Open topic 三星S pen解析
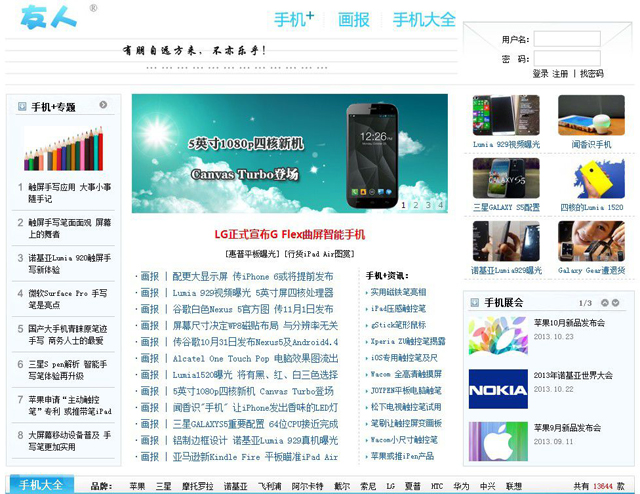640x494 pixels. click(x=68, y=370)
